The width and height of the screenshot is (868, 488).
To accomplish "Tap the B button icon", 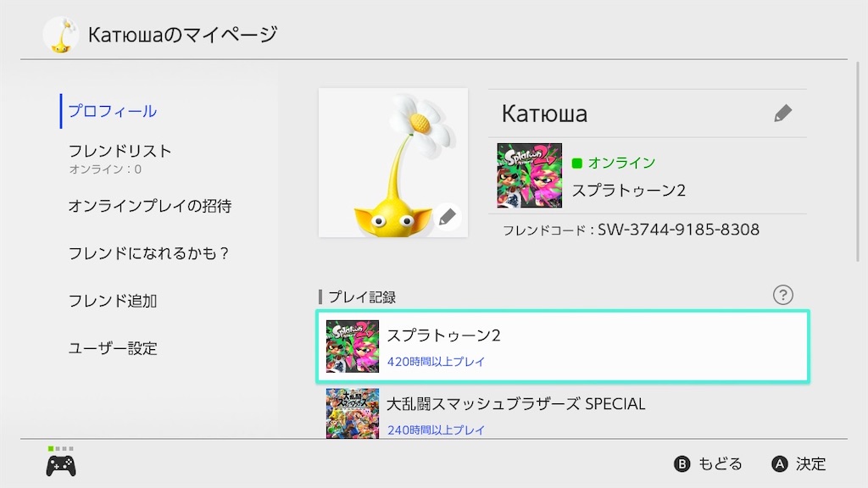I will tap(682, 463).
